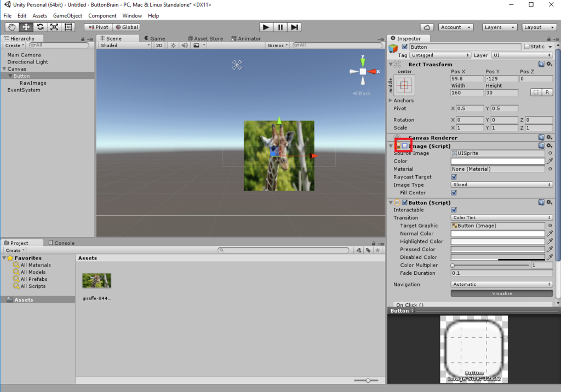
Task: Select the Move tool in toolbar
Action: tap(26, 27)
